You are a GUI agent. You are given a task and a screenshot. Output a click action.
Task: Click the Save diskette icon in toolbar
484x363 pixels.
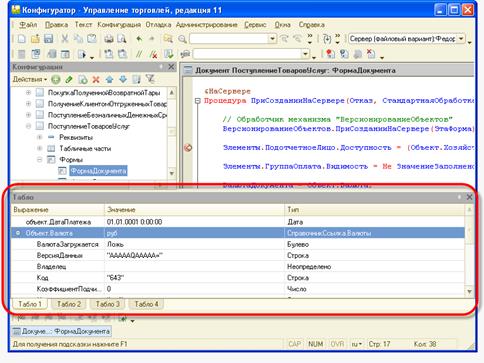point(49,39)
